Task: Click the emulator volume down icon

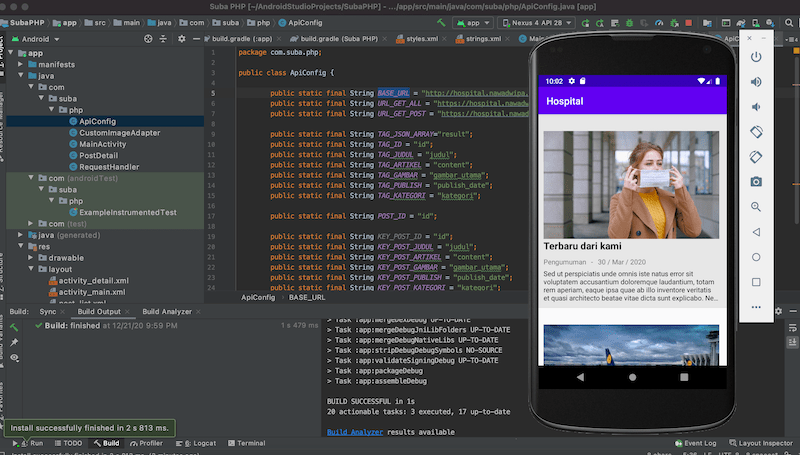Action: click(756, 107)
